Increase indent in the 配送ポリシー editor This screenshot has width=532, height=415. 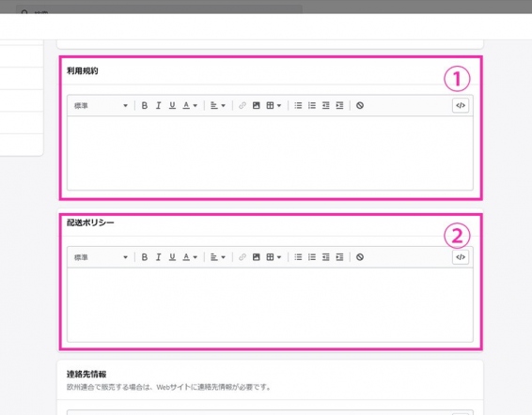coord(339,257)
